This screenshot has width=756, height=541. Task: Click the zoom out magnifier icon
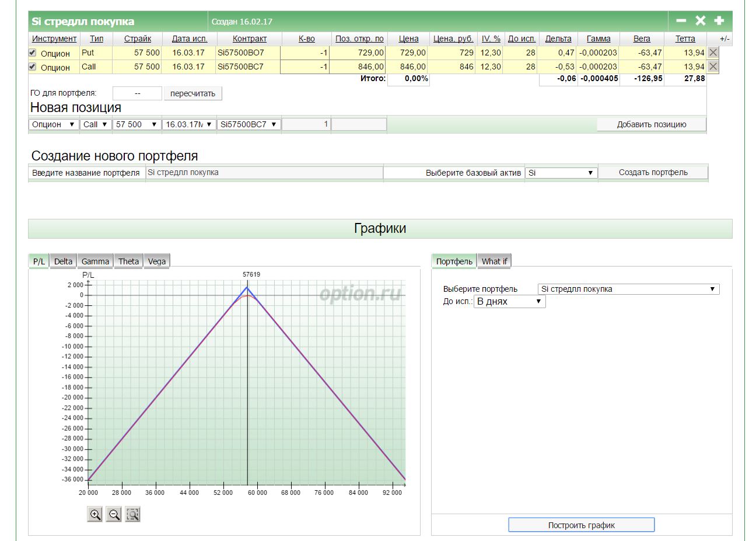coord(114,514)
